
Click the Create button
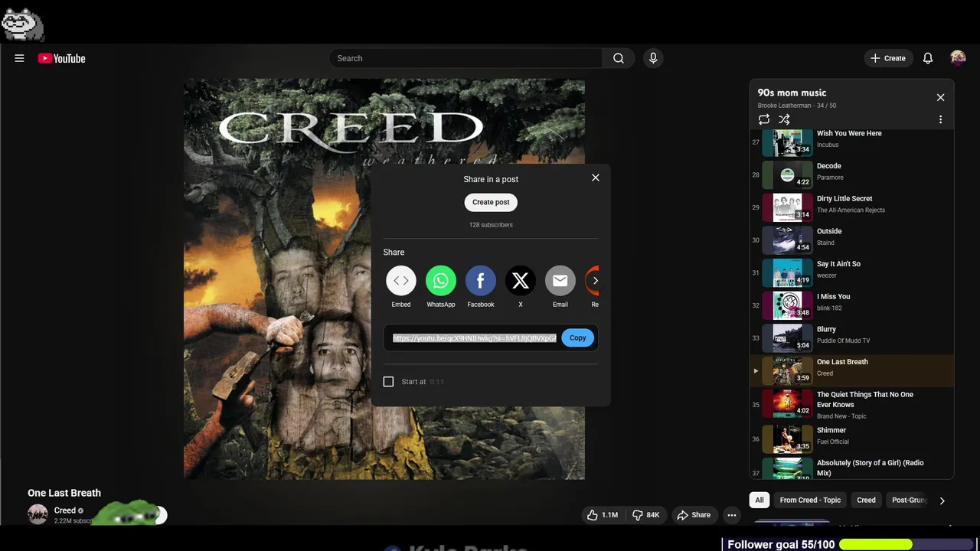[888, 58]
